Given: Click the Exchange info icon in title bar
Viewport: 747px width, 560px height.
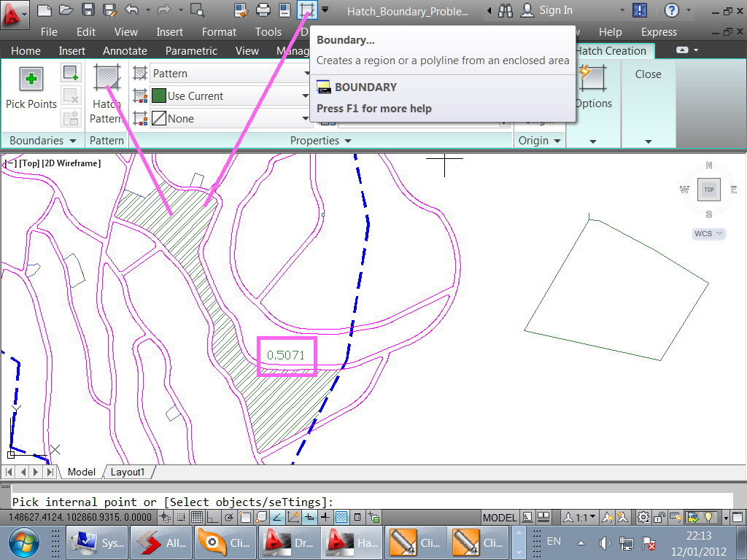Looking at the screenshot, I should pyautogui.click(x=639, y=10).
